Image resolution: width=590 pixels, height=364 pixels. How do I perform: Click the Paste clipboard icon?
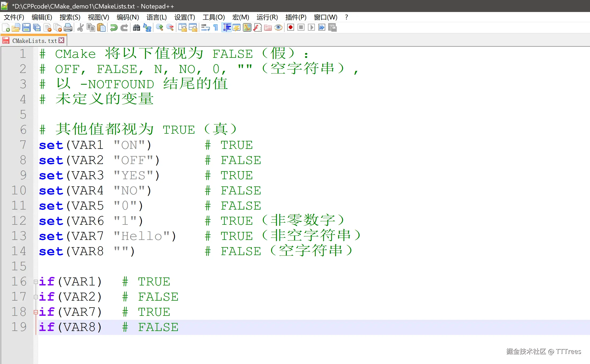[101, 28]
